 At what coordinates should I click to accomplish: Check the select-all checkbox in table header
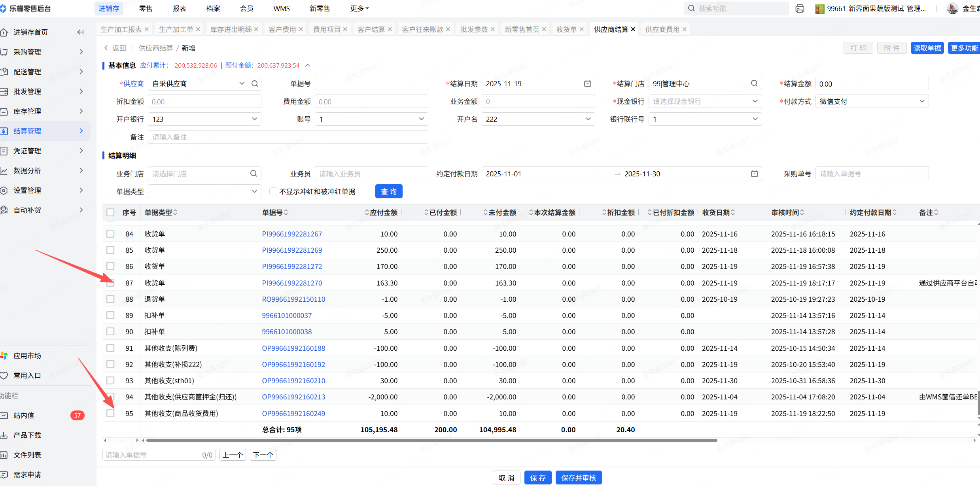[x=110, y=212]
